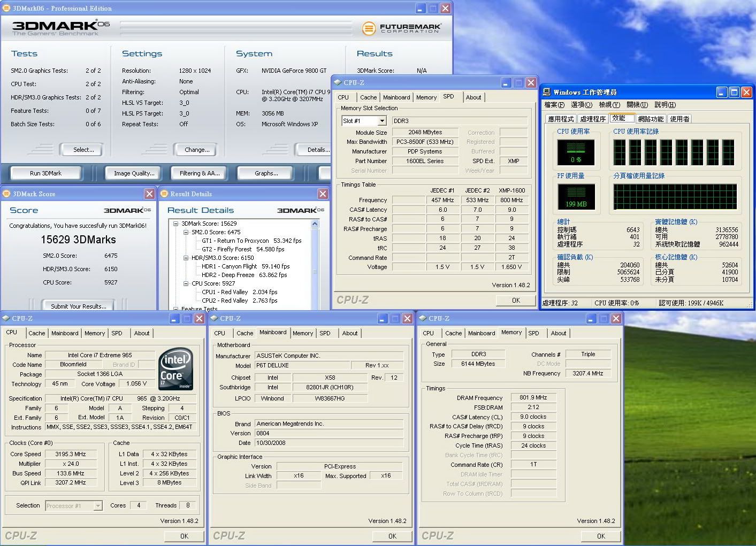
Task: Open the About tab in CPU-Z SPD window
Action: pyautogui.click(x=474, y=97)
